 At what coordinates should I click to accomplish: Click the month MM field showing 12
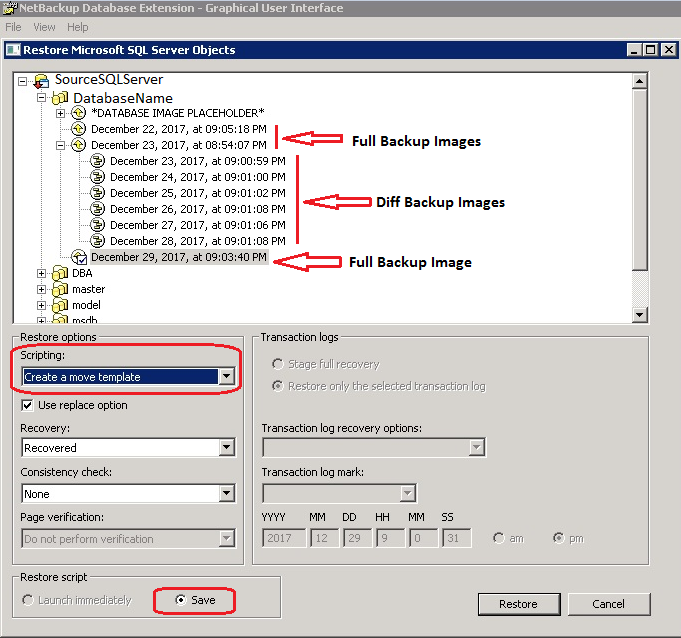coord(324,539)
